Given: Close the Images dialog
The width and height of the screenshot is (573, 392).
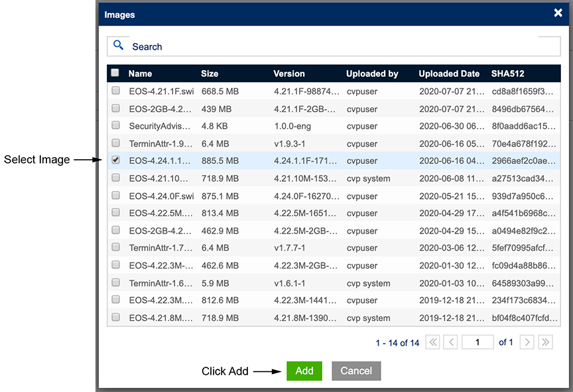Looking at the screenshot, I should click(x=558, y=13).
